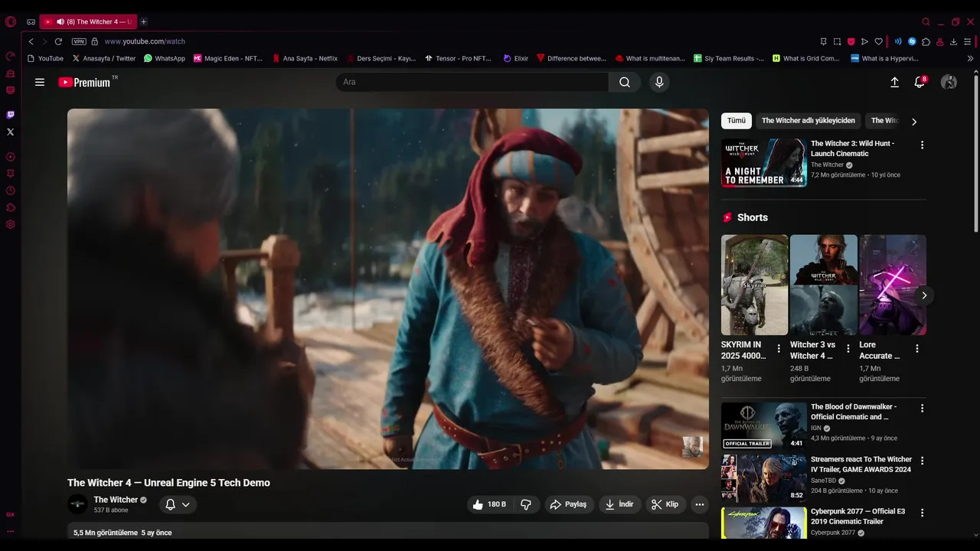
Task: Open Streamers react To The Witcher IV thumbnail
Action: 763,478
